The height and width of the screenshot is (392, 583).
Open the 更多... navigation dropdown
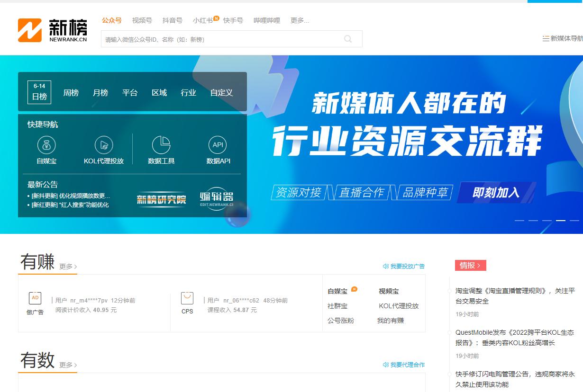click(300, 20)
